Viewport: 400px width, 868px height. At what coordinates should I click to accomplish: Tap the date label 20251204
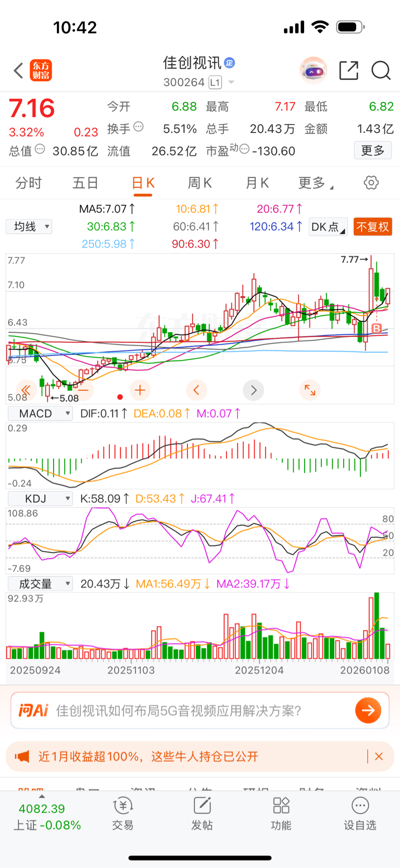pyautogui.click(x=259, y=670)
